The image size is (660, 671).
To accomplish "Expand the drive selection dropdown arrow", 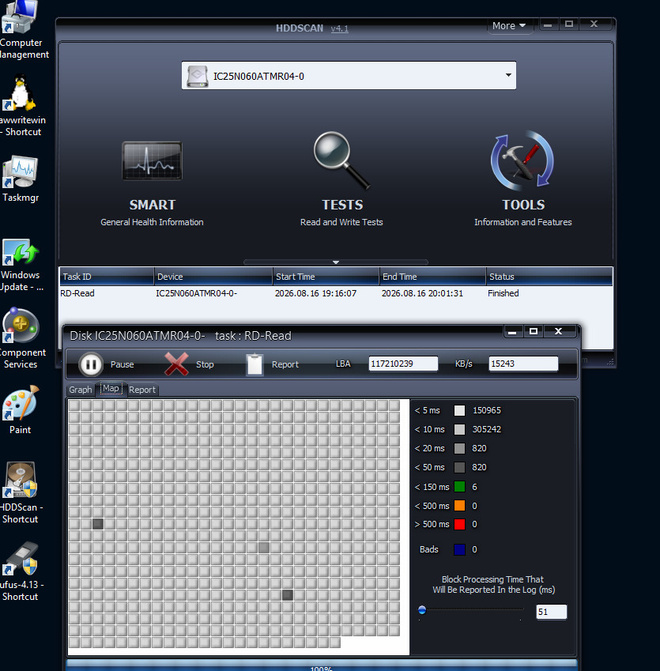I will [508, 75].
